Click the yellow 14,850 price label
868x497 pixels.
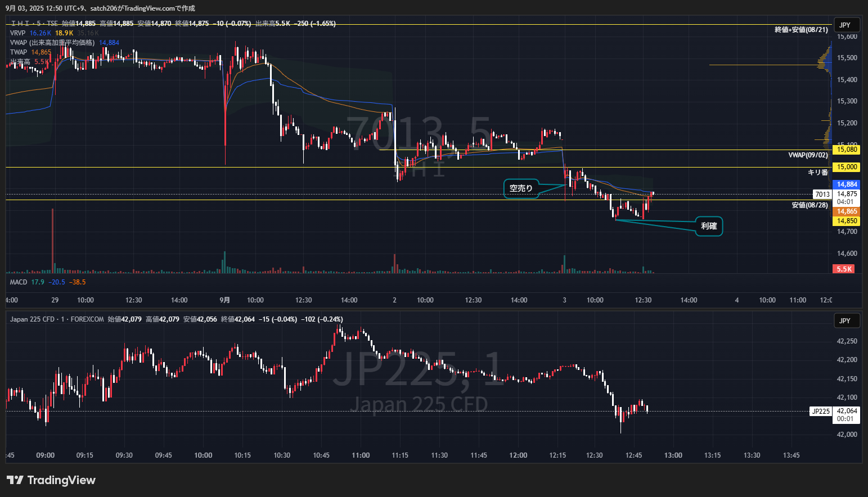pyautogui.click(x=847, y=221)
